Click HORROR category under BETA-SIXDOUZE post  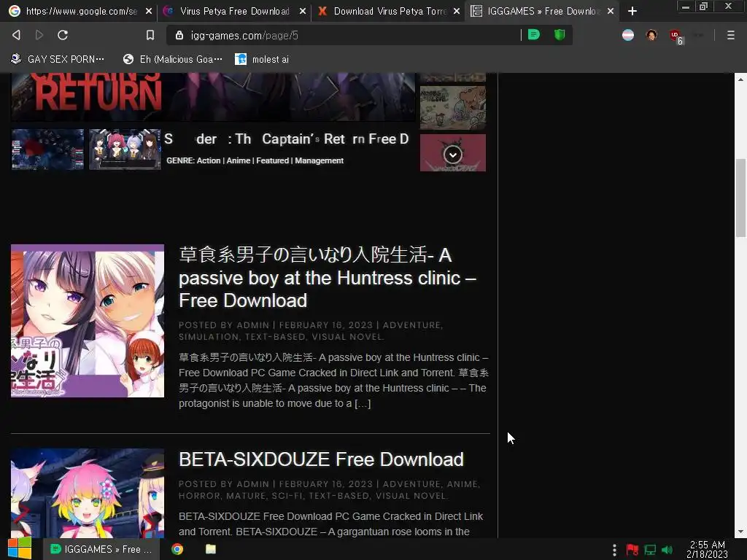click(199, 496)
